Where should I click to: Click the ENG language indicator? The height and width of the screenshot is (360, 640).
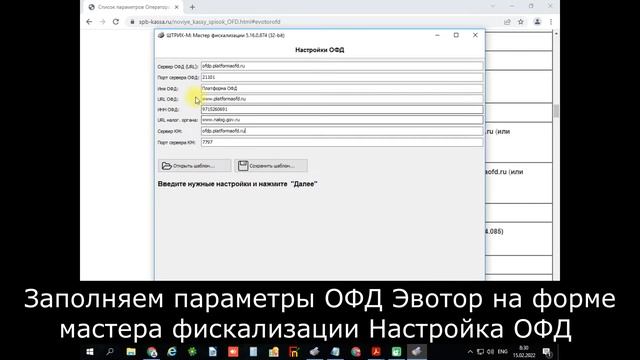pyautogui.click(x=503, y=351)
